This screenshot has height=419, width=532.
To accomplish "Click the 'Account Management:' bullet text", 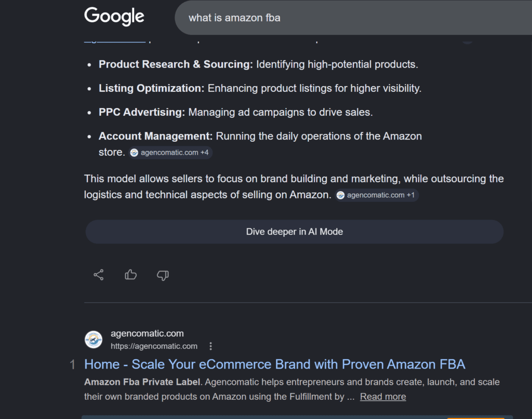I will (155, 136).
